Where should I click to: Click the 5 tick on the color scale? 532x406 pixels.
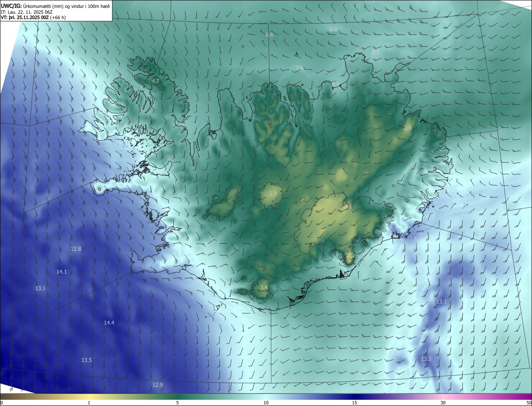[177, 403]
